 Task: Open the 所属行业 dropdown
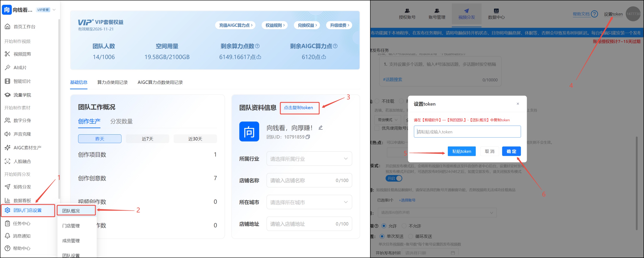309,158
